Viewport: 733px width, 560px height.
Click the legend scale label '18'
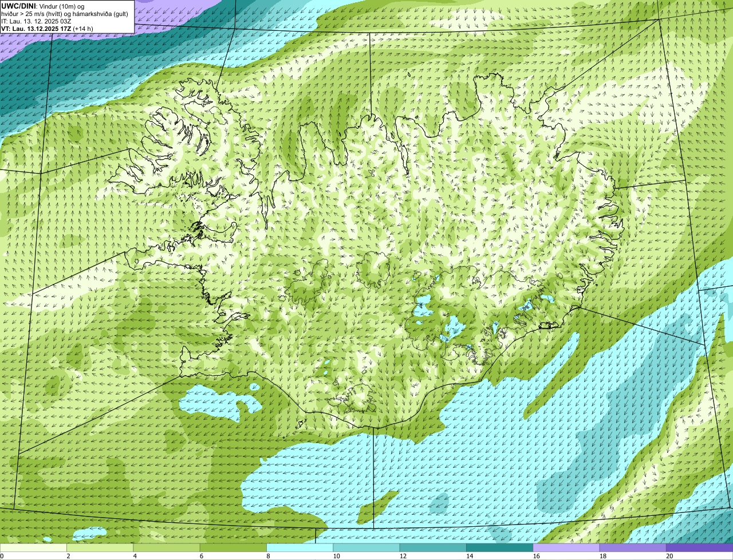[x=602, y=556]
